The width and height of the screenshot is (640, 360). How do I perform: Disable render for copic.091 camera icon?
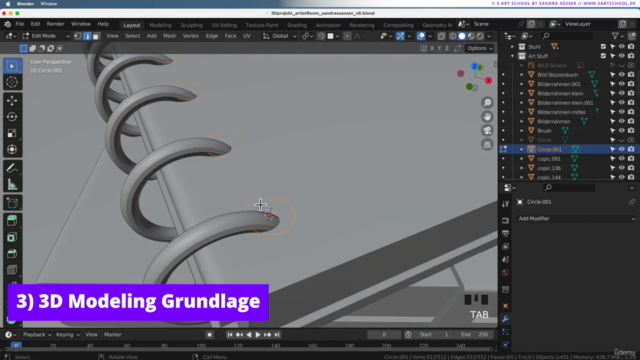pos(631,159)
